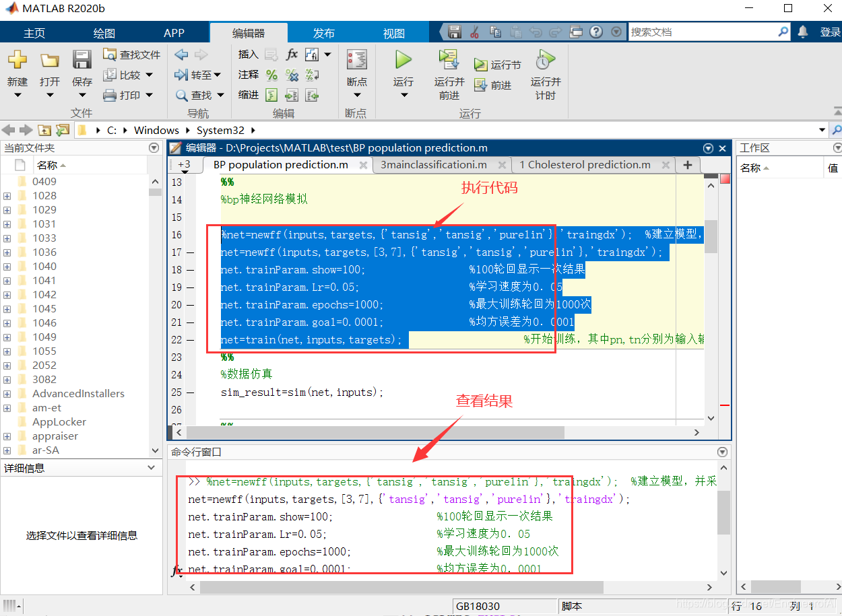Click the GB18030 encoding in status bar
This screenshot has width=842, height=616.
(478, 606)
